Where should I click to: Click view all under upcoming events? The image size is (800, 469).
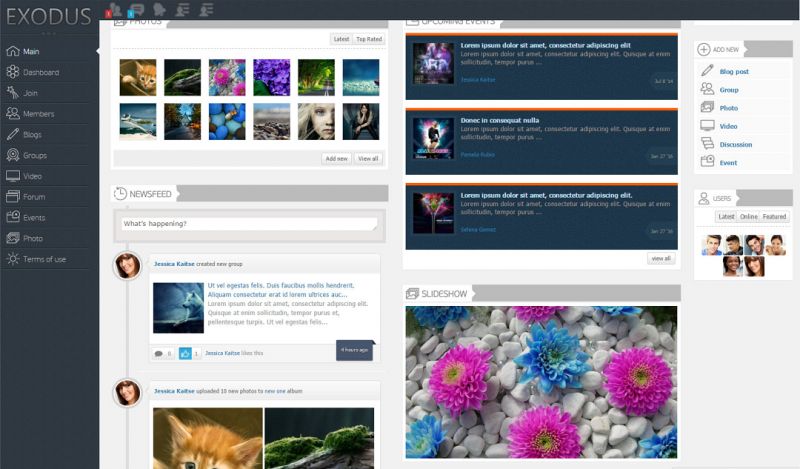pyautogui.click(x=661, y=258)
